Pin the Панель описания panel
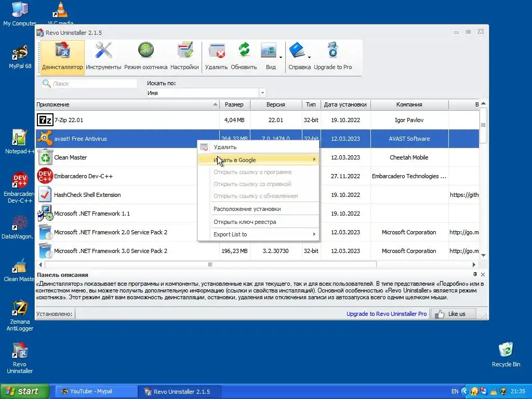Image resolution: width=532 pixels, height=399 pixels. [475, 274]
